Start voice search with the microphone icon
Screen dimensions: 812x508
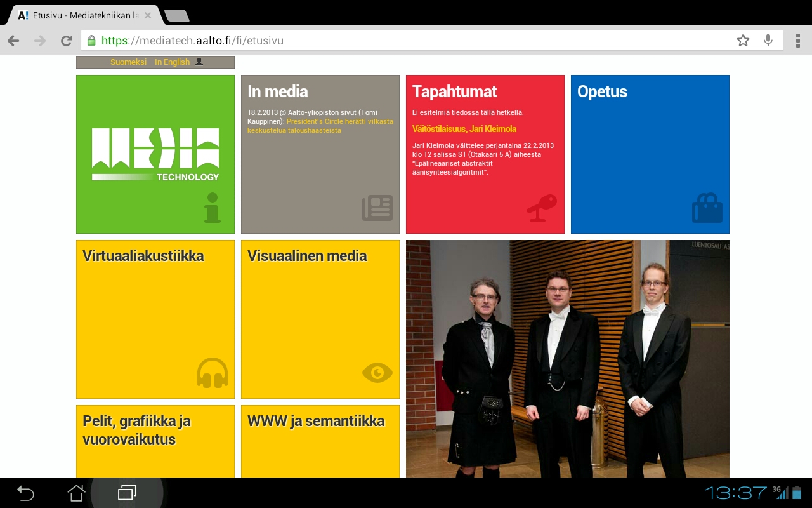tap(768, 41)
